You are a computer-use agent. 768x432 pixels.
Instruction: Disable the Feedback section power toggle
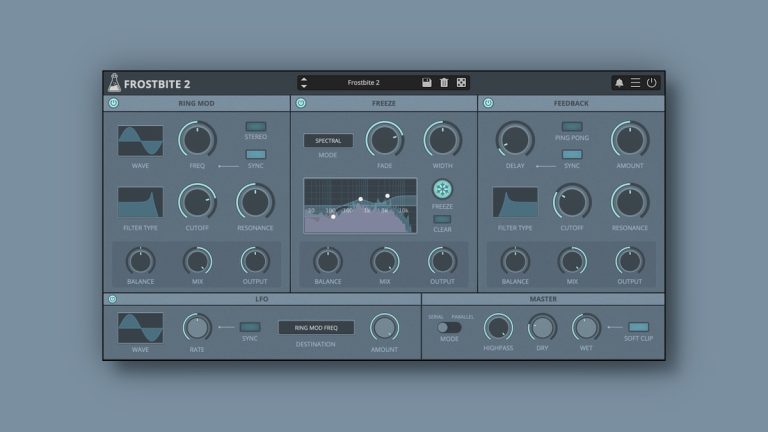(x=488, y=103)
